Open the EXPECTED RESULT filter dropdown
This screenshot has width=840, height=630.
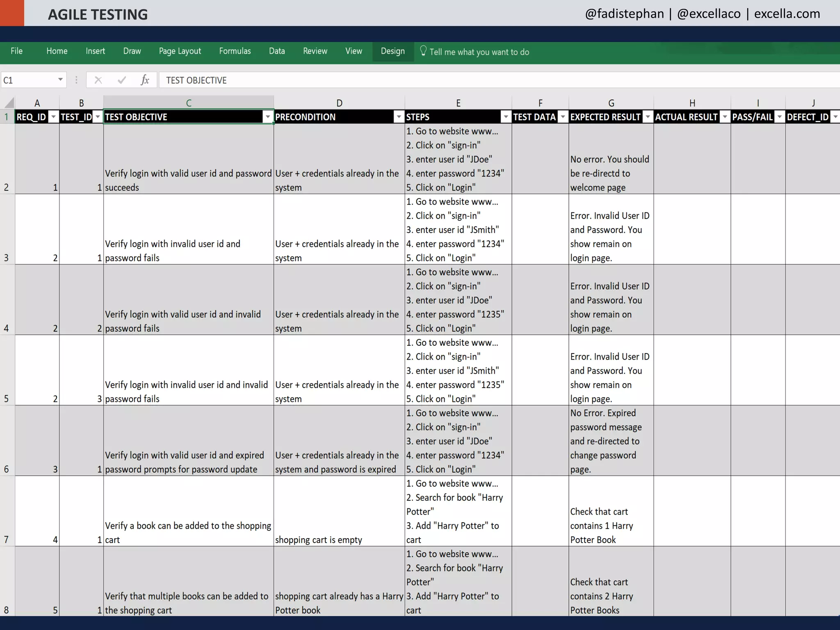point(648,117)
